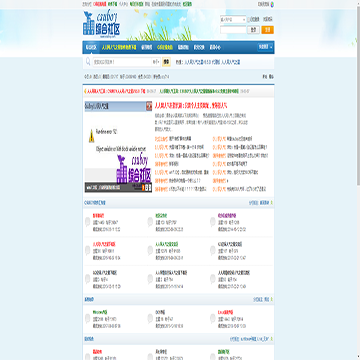Screen dimensions: 360x360
Task: Focus the password input field in the login area
Action: click(233, 30)
